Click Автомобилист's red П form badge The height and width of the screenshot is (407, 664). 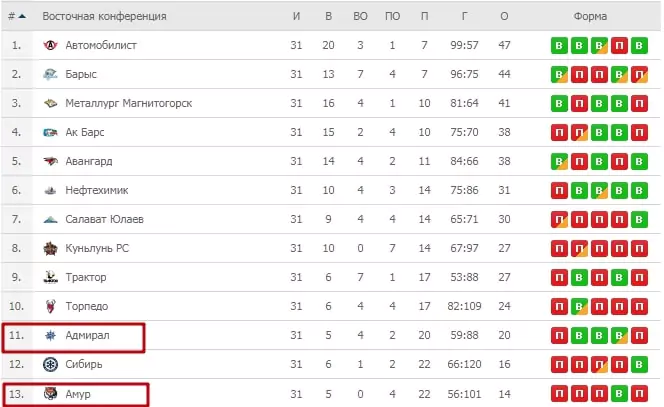coord(619,45)
